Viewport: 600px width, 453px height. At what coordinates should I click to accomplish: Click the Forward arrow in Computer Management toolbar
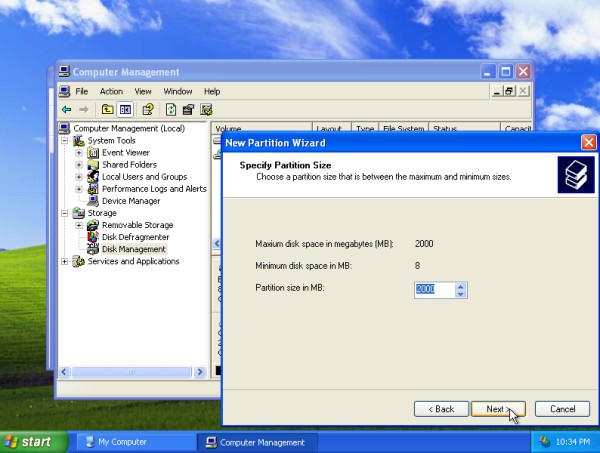pos(83,110)
